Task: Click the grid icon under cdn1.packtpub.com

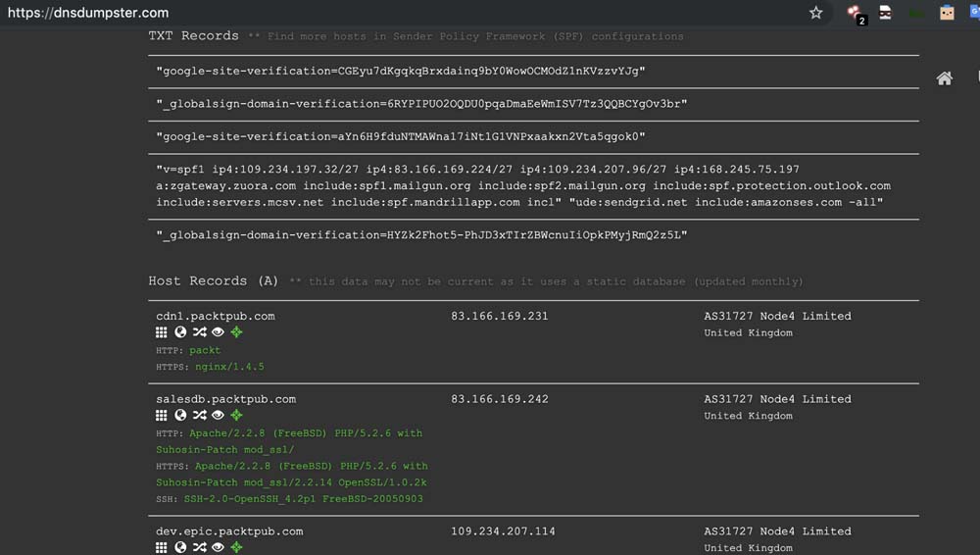Action: coord(162,332)
